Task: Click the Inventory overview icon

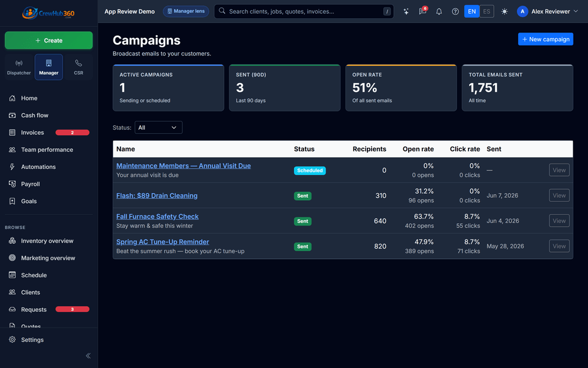Action: (12, 241)
